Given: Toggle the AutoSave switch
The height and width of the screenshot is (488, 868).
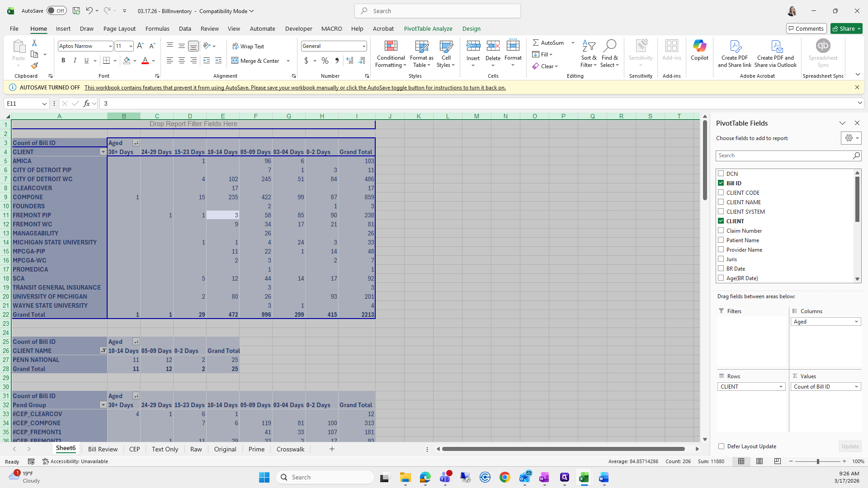Looking at the screenshot, I should [x=57, y=11].
